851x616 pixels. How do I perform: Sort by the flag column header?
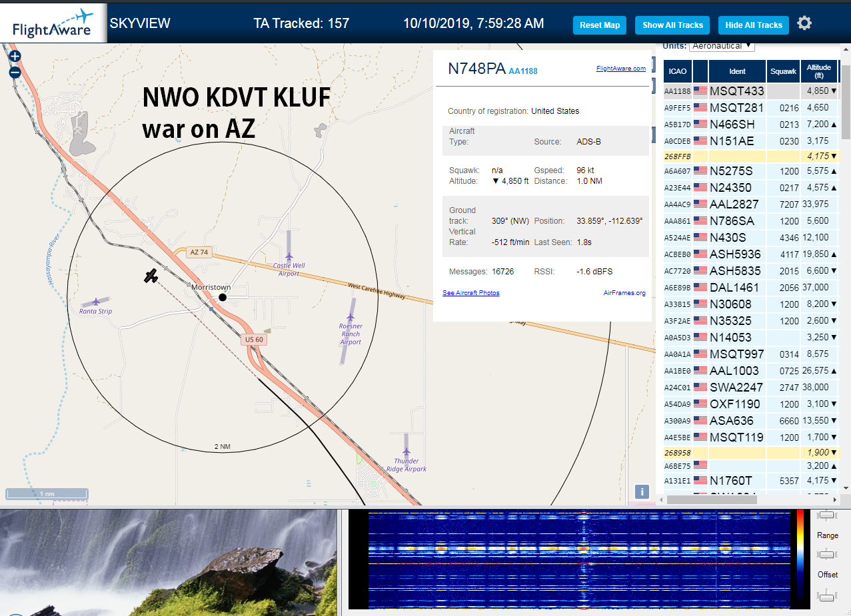tap(700, 71)
